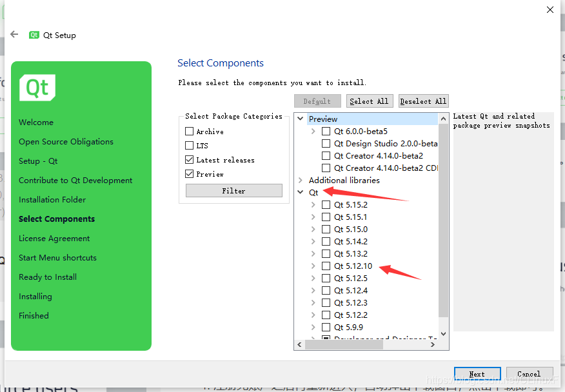
Task: Check the Qt 6.0.0-beta5 checkbox
Action: (x=326, y=131)
